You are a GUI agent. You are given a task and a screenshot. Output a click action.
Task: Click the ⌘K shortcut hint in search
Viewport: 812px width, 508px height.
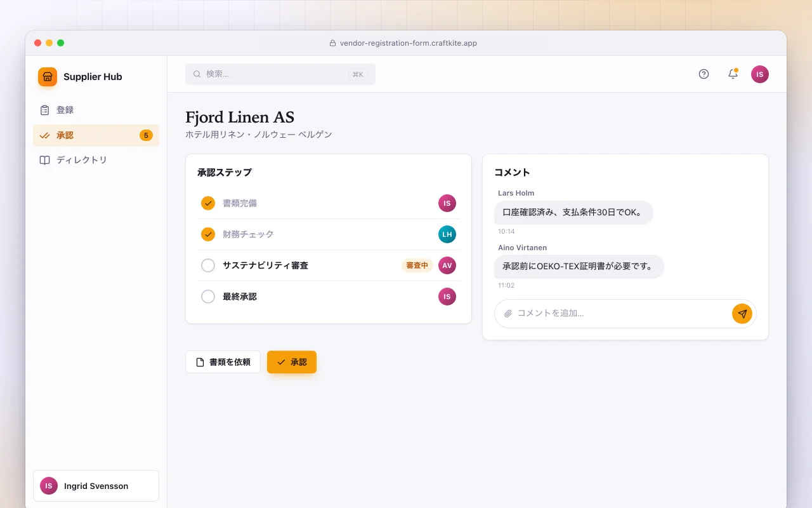tap(358, 74)
